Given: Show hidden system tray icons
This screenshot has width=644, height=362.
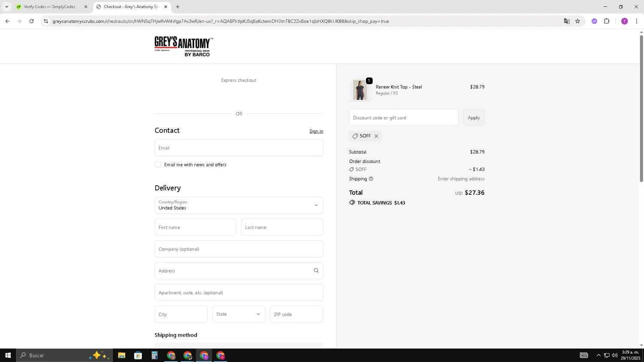Looking at the screenshot, I should pos(598,355).
